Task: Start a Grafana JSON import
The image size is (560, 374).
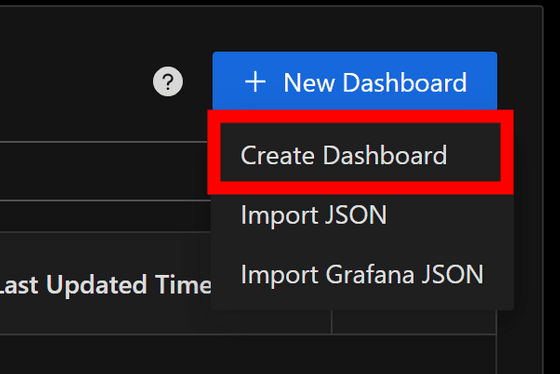Action: tap(362, 274)
